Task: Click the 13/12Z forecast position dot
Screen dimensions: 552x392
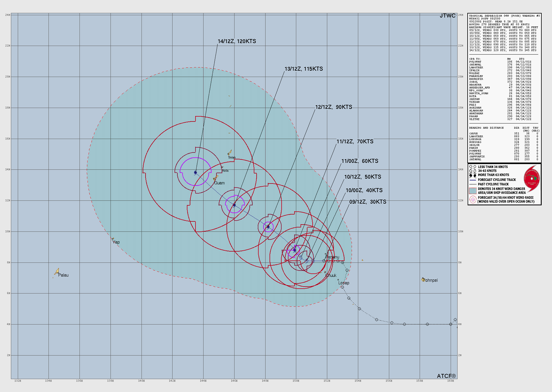Action: pos(234,205)
